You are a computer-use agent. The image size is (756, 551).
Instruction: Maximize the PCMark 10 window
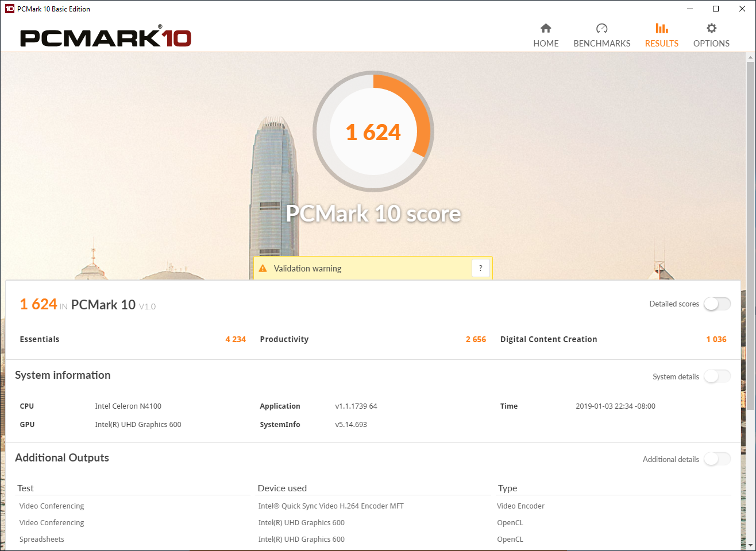tap(716, 9)
